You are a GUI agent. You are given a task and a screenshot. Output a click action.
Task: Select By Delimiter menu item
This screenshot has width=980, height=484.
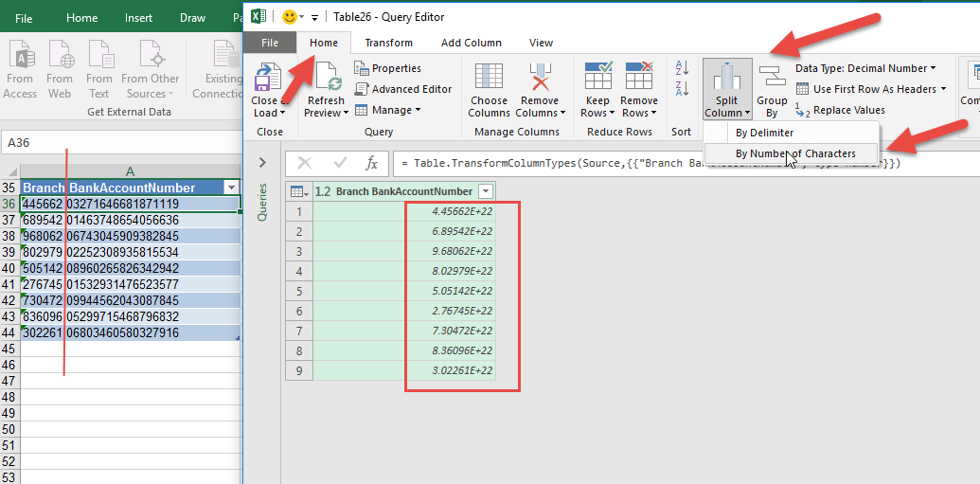tap(764, 133)
